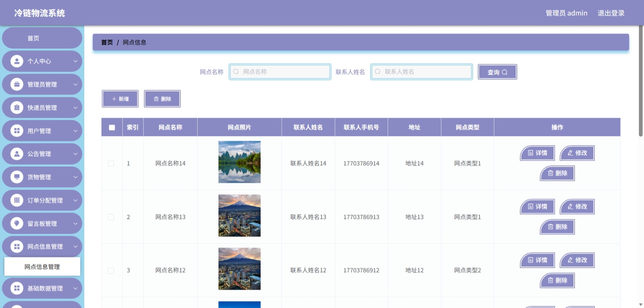Open the mountain photo thumbnail for 网点名称13
The height and width of the screenshot is (308, 644).
(239, 215)
